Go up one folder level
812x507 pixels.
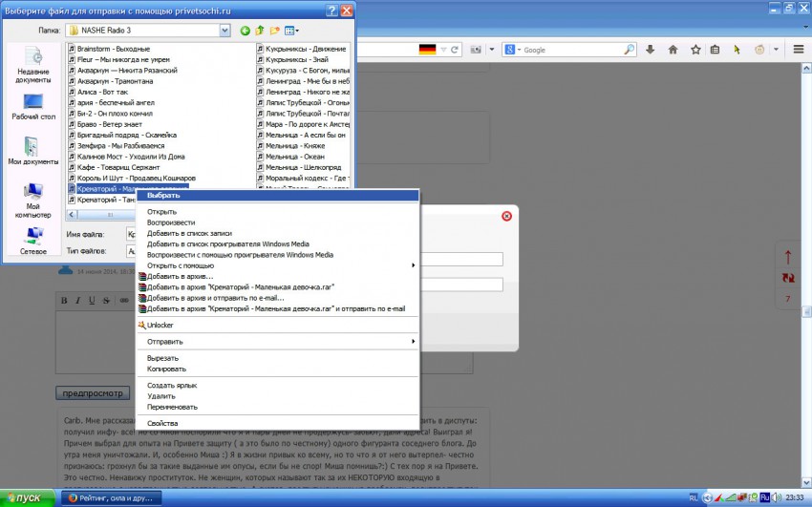[x=260, y=31]
